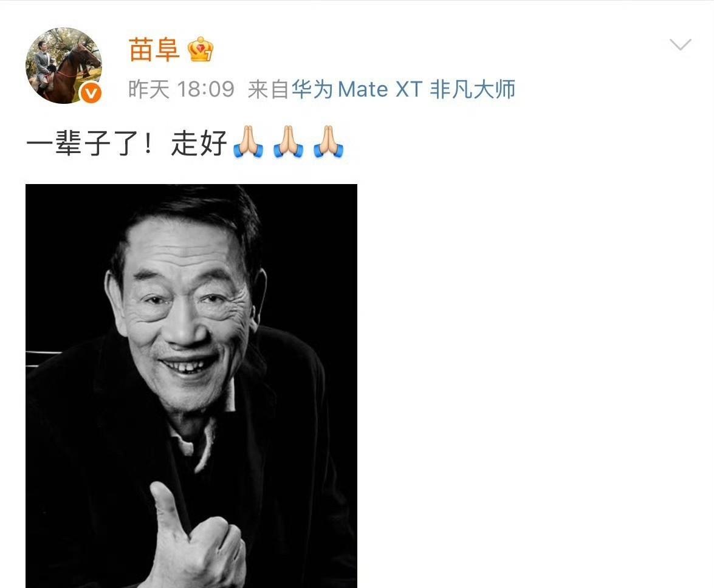Expand the post options chevron
Viewport: 714px width, 588px height.
point(681,44)
